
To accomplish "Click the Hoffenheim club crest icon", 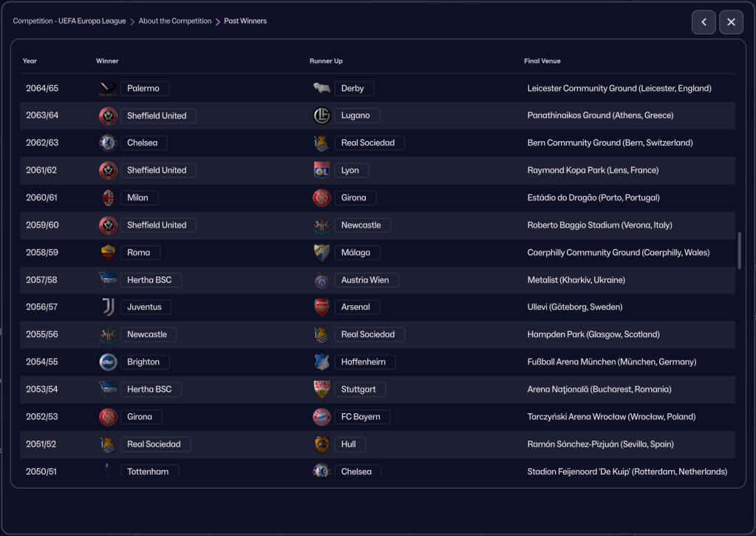I will pyautogui.click(x=321, y=362).
